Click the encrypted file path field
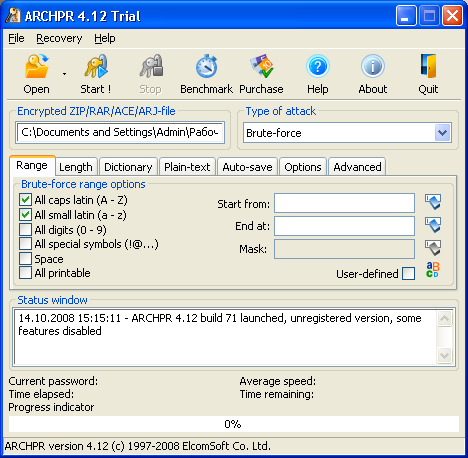 [120, 133]
